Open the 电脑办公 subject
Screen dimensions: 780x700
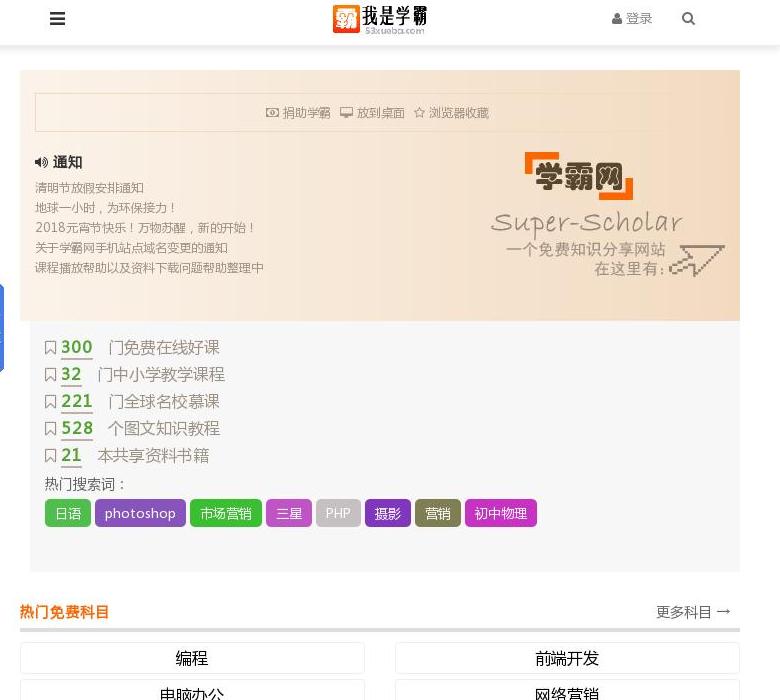click(x=192, y=691)
